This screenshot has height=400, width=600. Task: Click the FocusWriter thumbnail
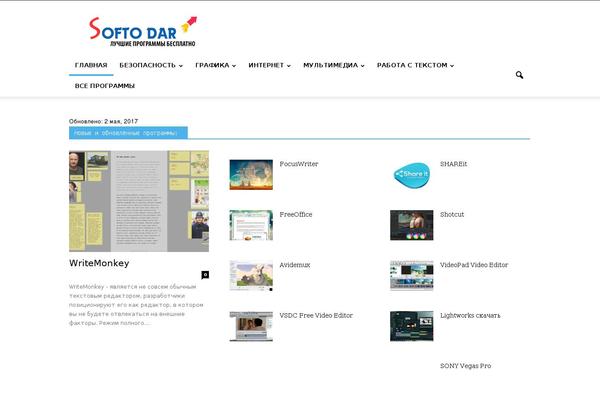coord(251,175)
